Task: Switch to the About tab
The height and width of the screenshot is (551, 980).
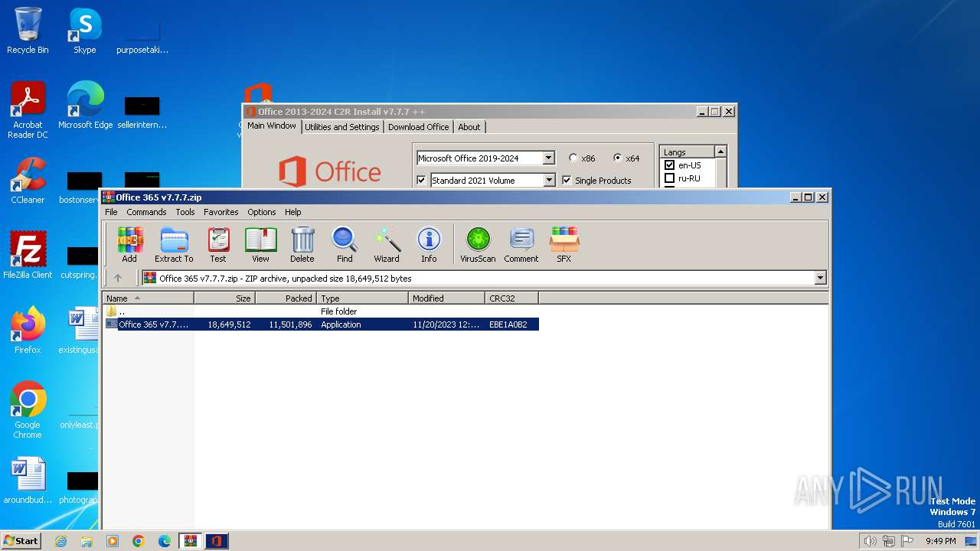Action: coord(469,127)
